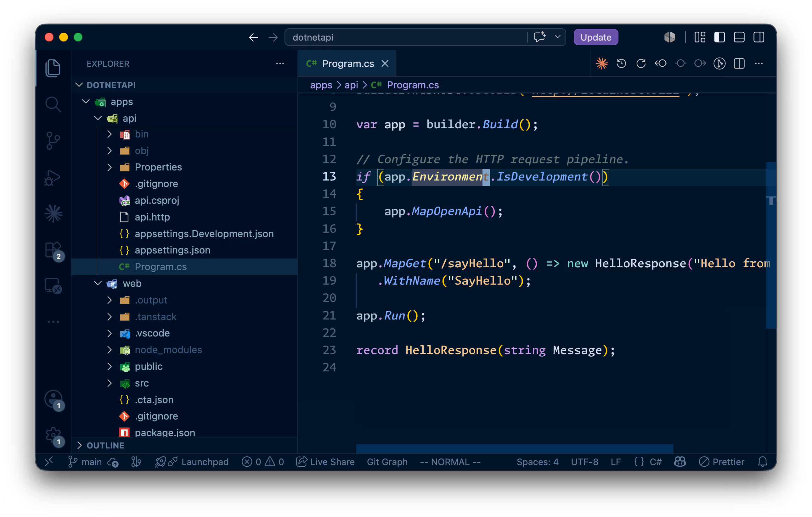Collapse the apps folder

pyautogui.click(x=86, y=102)
